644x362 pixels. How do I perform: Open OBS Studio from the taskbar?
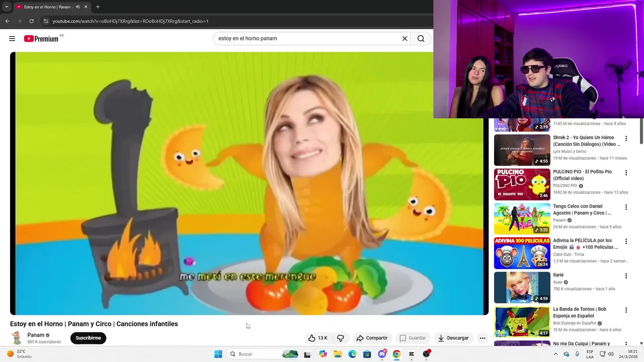(x=426, y=354)
